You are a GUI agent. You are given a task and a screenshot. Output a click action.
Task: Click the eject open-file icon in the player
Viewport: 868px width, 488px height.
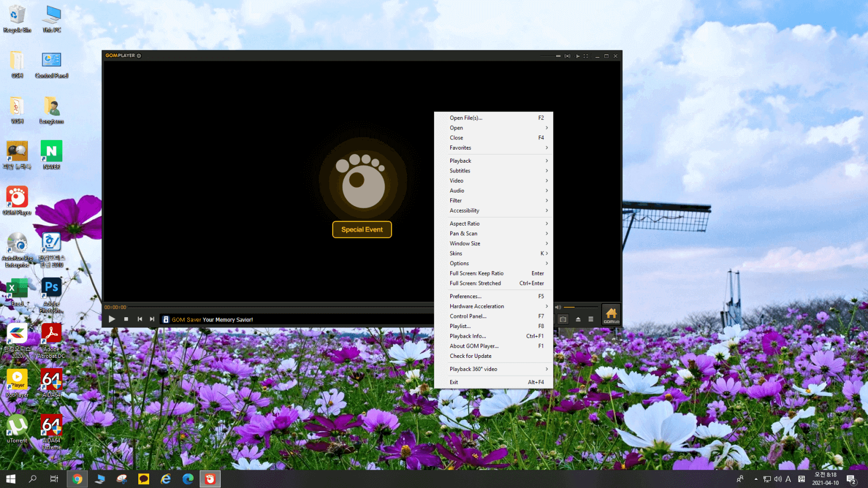pos(578,319)
